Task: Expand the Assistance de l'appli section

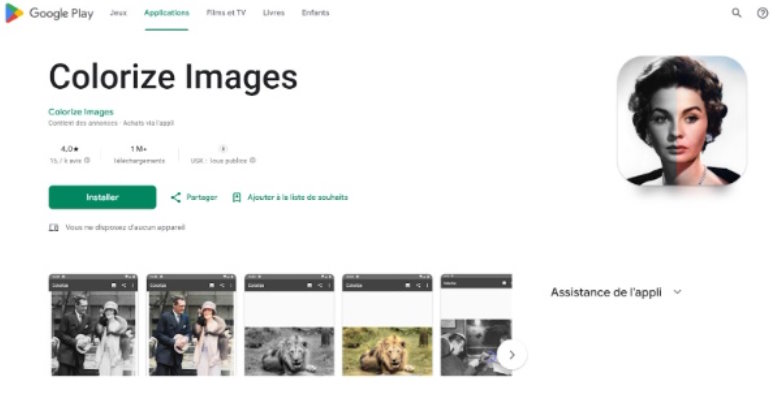Action: pyautogui.click(x=616, y=292)
